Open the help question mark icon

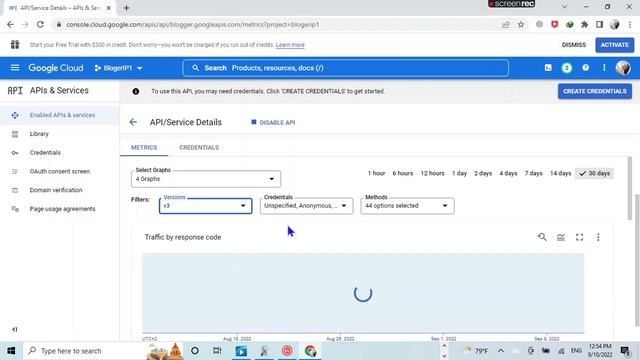point(585,68)
